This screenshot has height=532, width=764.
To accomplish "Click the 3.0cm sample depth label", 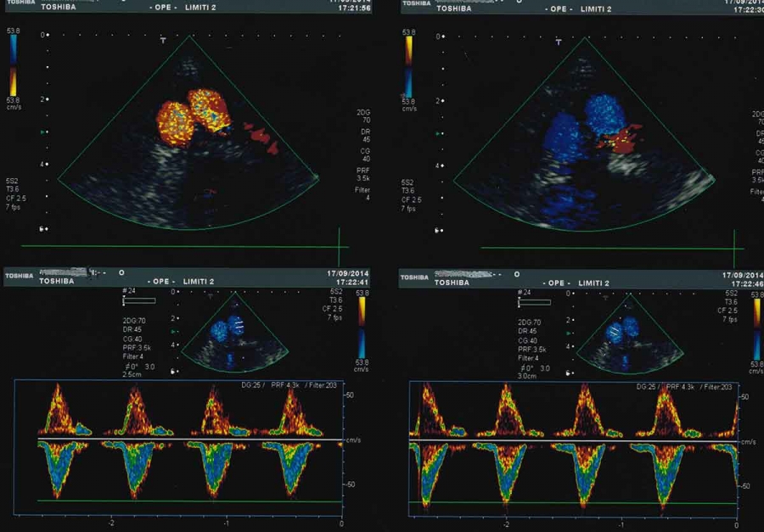I will click(x=526, y=374).
